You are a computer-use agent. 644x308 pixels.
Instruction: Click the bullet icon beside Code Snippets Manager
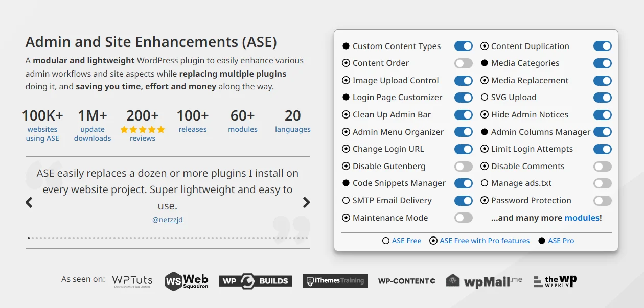pyautogui.click(x=346, y=183)
